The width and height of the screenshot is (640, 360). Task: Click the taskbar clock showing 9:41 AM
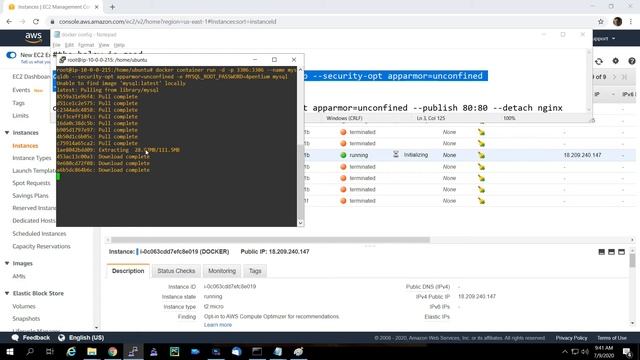click(604, 351)
